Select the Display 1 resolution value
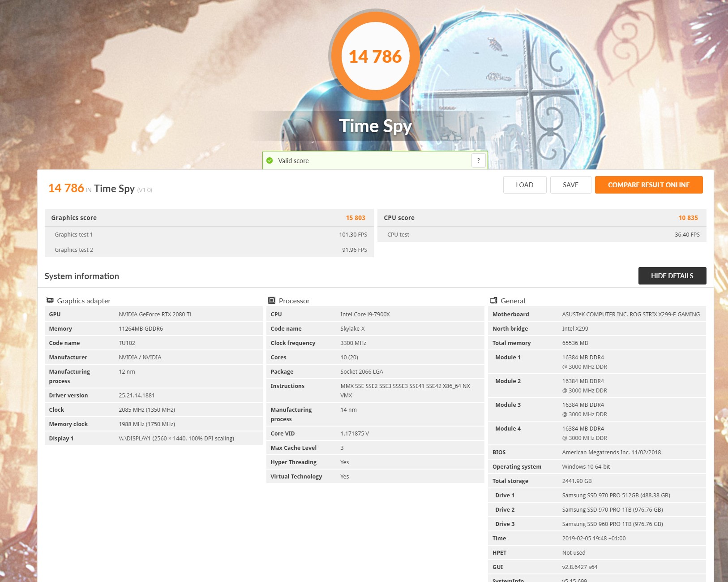The image size is (728, 582). point(176,439)
